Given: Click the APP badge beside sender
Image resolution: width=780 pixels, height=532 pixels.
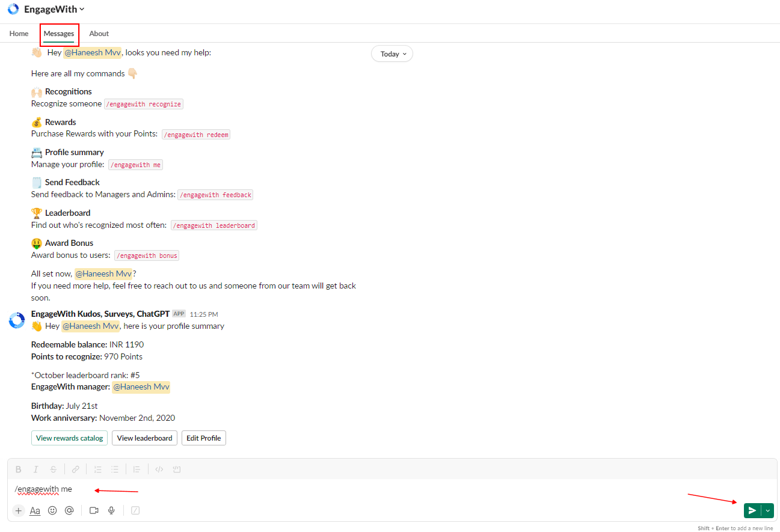Looking at the screenshot, I should [179, 314].
